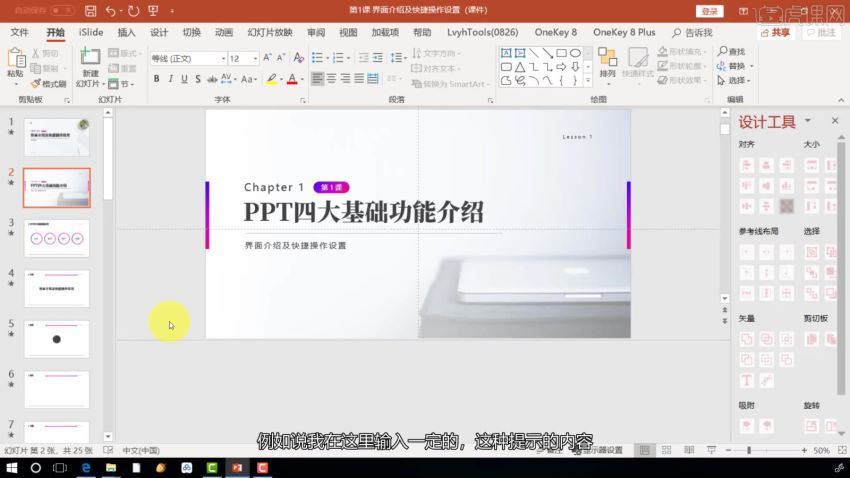Toggle underline formatting
Image resolution: width=850 pixels, height=478 pixels.
pyautogui.click(x=184, y=79)
